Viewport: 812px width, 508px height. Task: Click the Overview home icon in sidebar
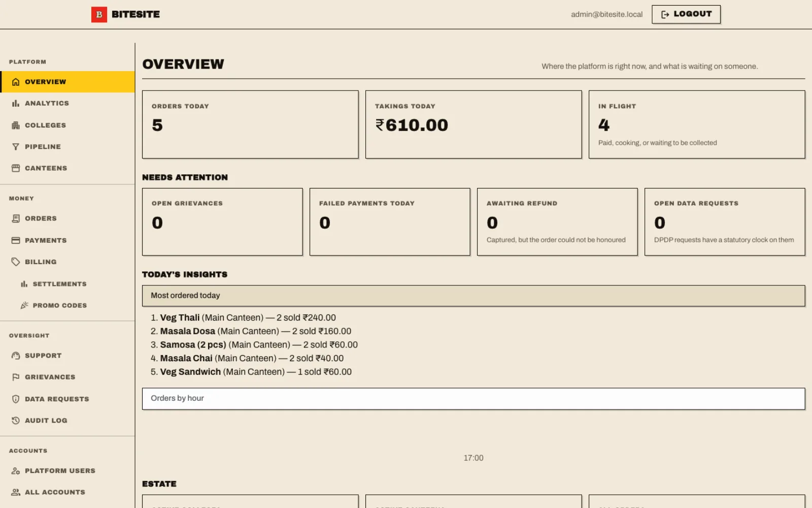pos(16,82)
